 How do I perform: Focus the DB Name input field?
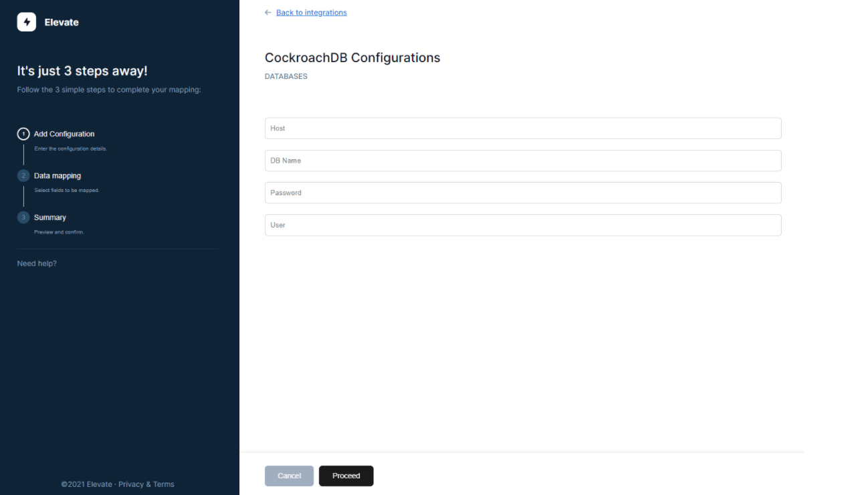[523, 161]
